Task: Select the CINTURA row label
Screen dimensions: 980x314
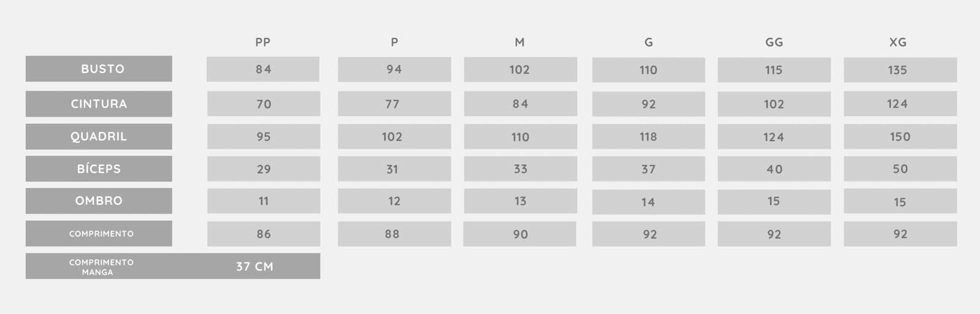Action: (x=99, y=104)
